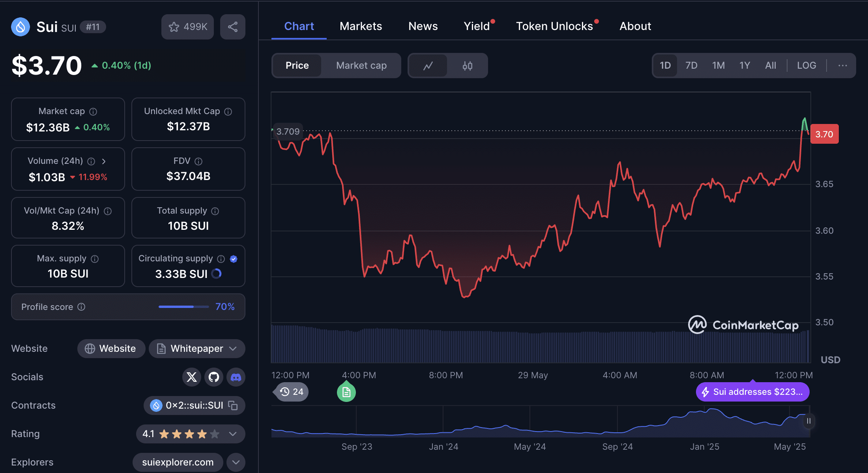This screenshot has height=473, width=868.
Task: Switch to candlestick chart view
Action: tap(468, 66)
